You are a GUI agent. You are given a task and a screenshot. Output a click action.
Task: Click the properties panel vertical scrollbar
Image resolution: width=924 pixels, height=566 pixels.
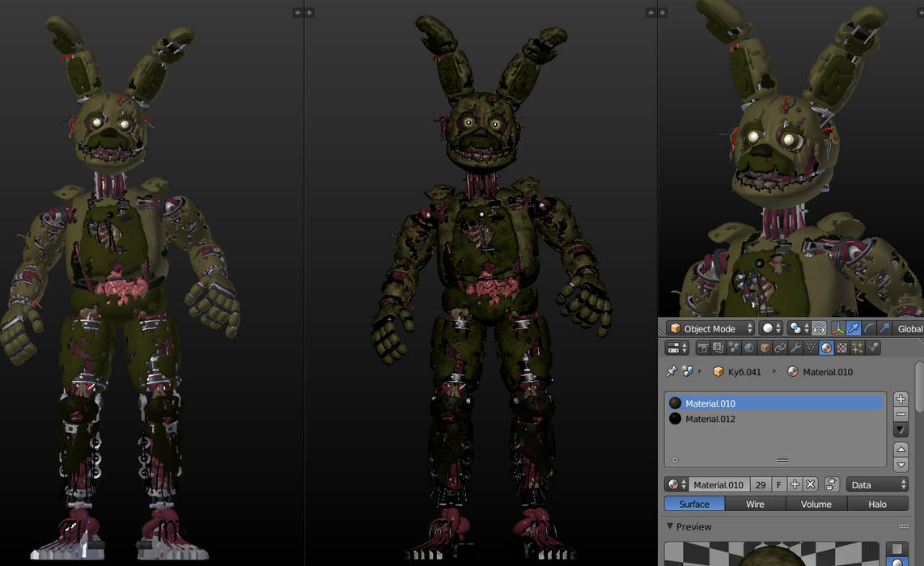pyautogui.click(x=919, y=387)
